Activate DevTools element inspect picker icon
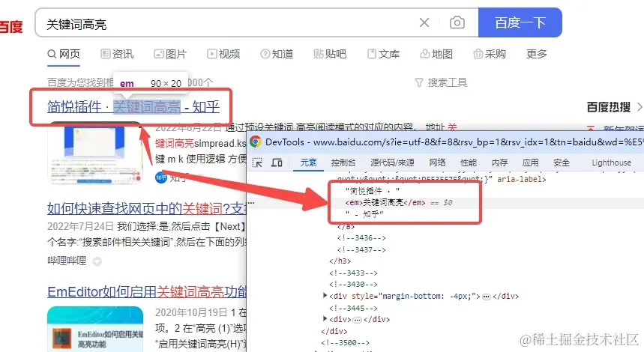This screenshot has height=352, width=644. pyautogui.click(x=257, y=163)
